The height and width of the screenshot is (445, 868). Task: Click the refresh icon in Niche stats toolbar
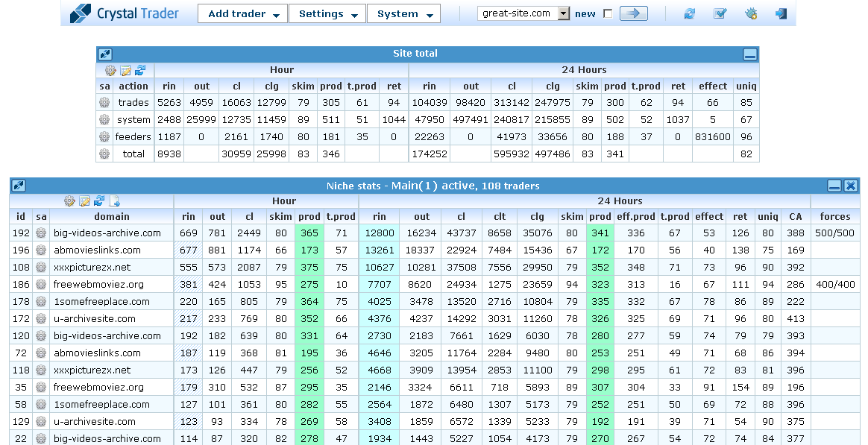(x=99, y=201)
